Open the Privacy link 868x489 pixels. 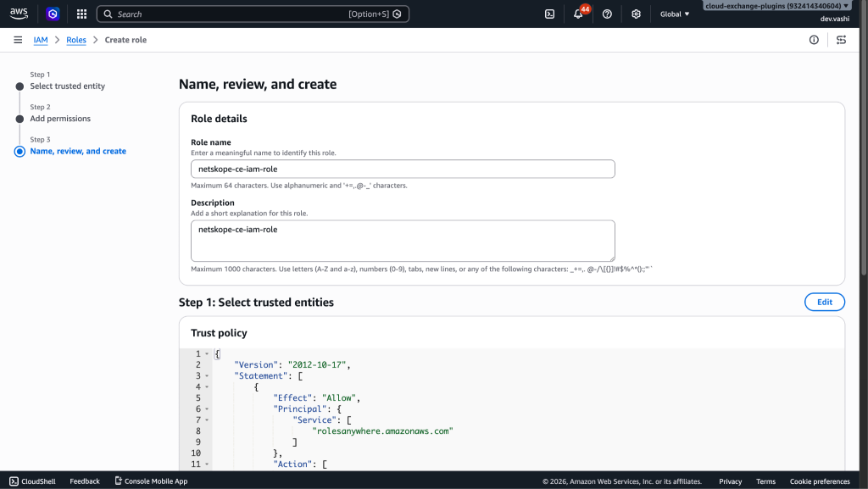point(730,481)
